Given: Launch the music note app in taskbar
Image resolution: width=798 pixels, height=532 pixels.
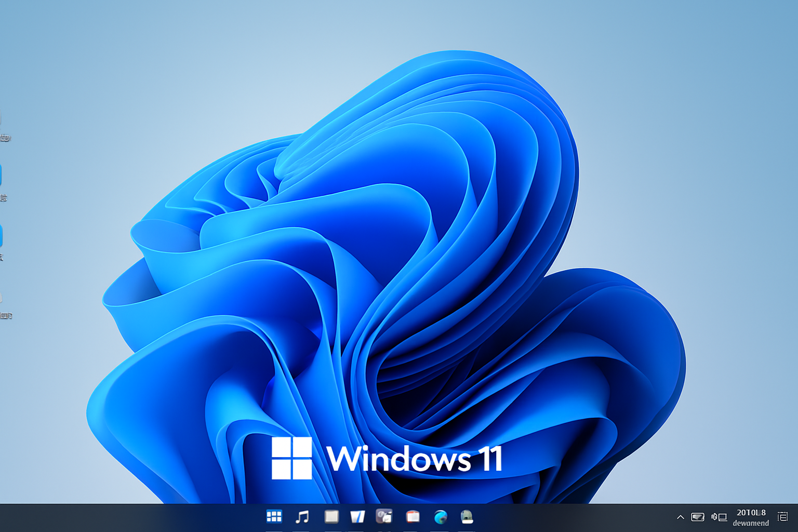Looking at the screenshot, I should tap(302, 516).
